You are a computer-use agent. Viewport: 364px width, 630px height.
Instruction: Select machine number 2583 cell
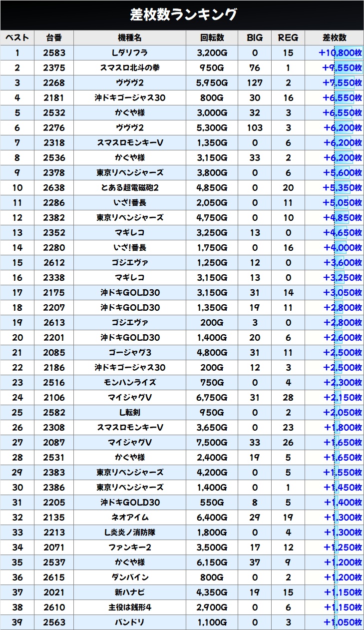pyautogui.click(x=54, y=53)
